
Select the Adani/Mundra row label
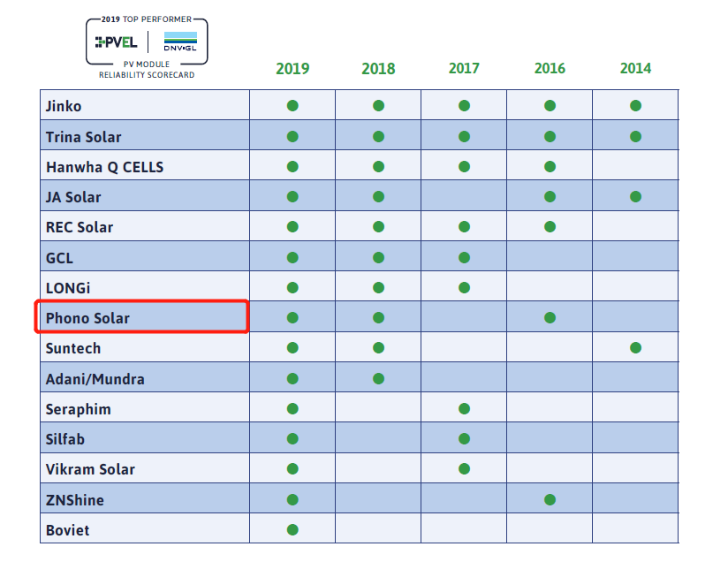95,379
